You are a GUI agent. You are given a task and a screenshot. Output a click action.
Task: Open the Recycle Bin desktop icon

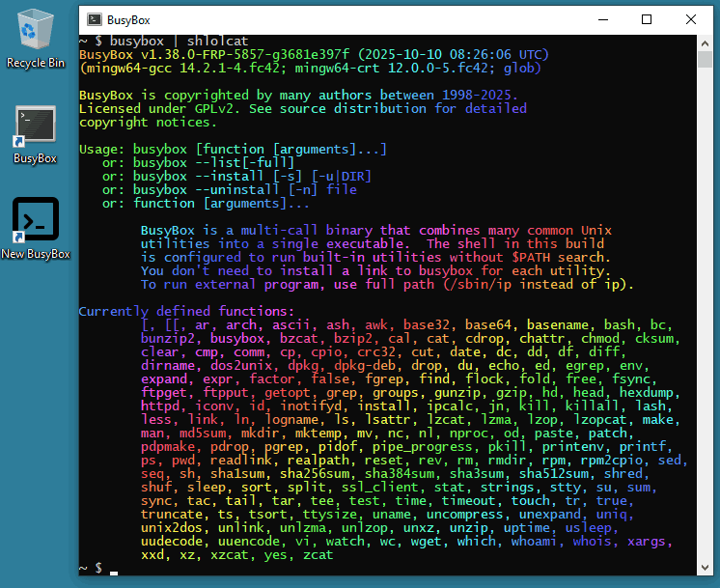click(x=36, y=39)
